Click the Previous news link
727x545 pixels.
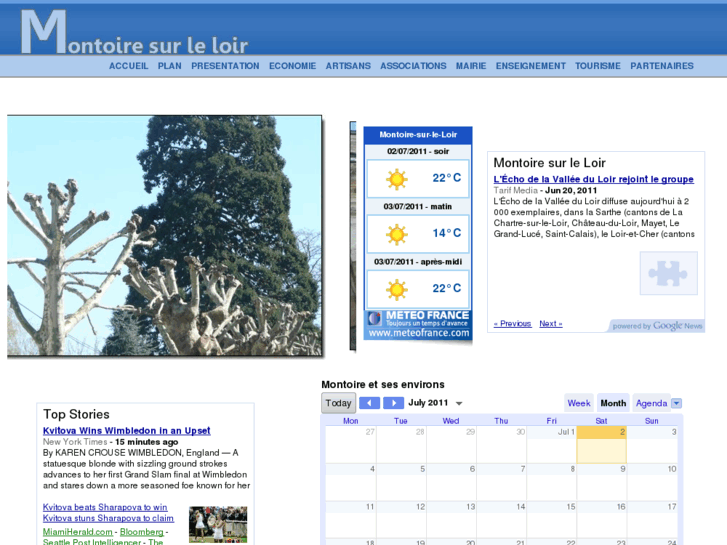[512, 324]
